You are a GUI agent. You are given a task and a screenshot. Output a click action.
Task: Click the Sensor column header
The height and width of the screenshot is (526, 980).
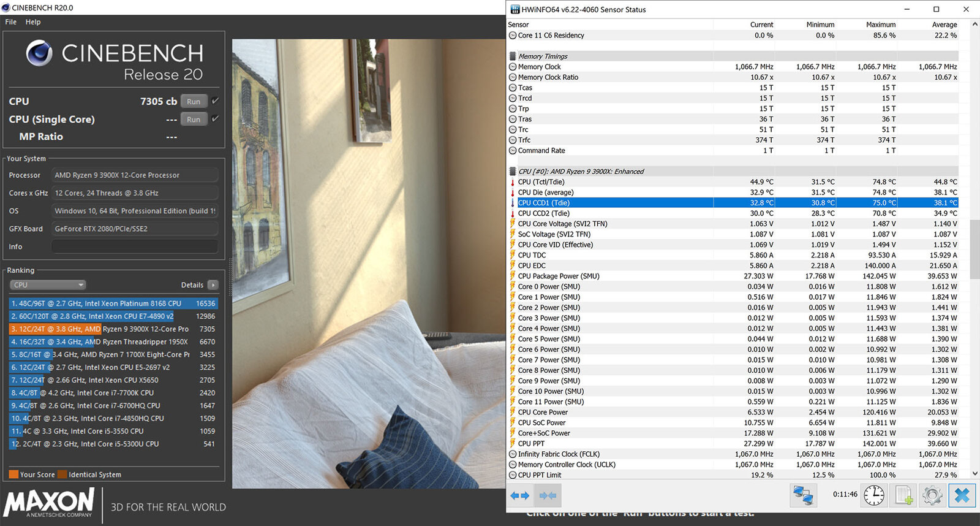[518, 25]
